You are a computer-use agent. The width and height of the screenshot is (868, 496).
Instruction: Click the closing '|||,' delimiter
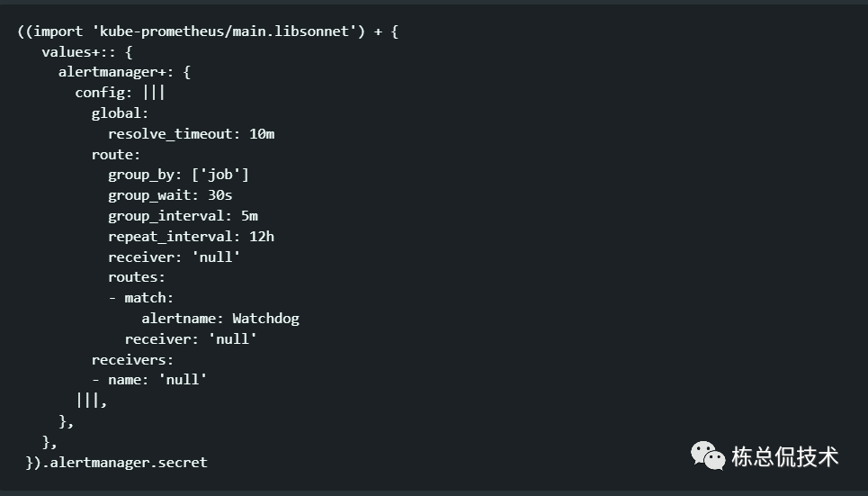[91, 401]
